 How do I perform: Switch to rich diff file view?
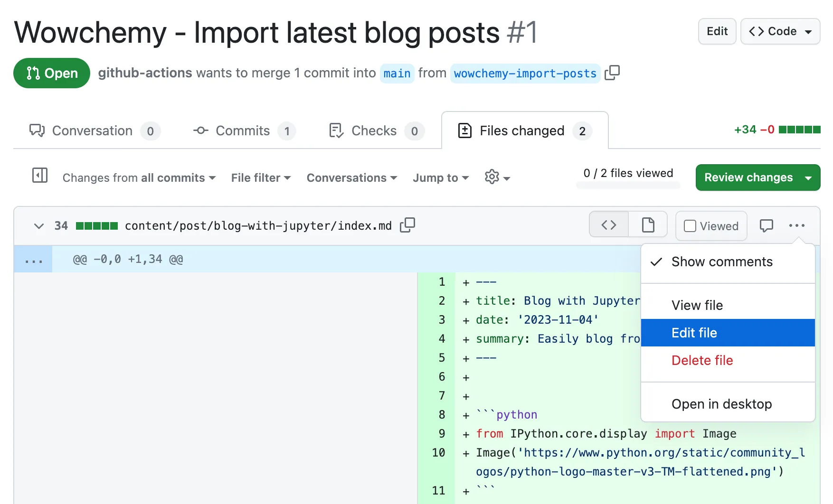tap(648, 225)
